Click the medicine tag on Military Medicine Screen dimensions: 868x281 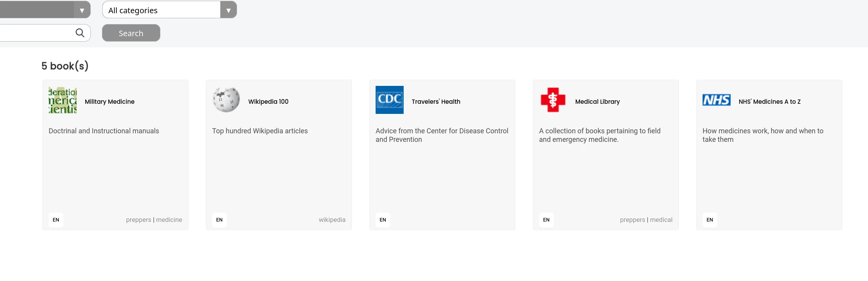[169, 220]
